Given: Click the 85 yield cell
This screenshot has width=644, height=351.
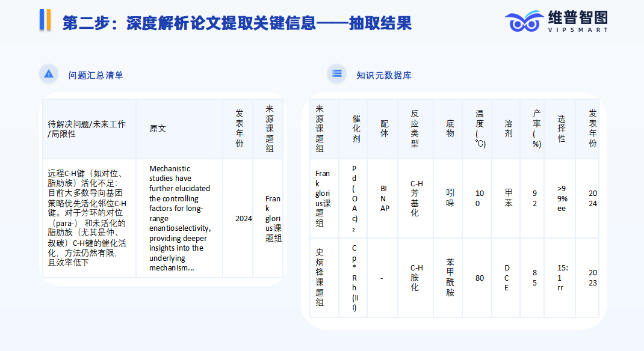Looking at the screenshot, I should (532, 278).
